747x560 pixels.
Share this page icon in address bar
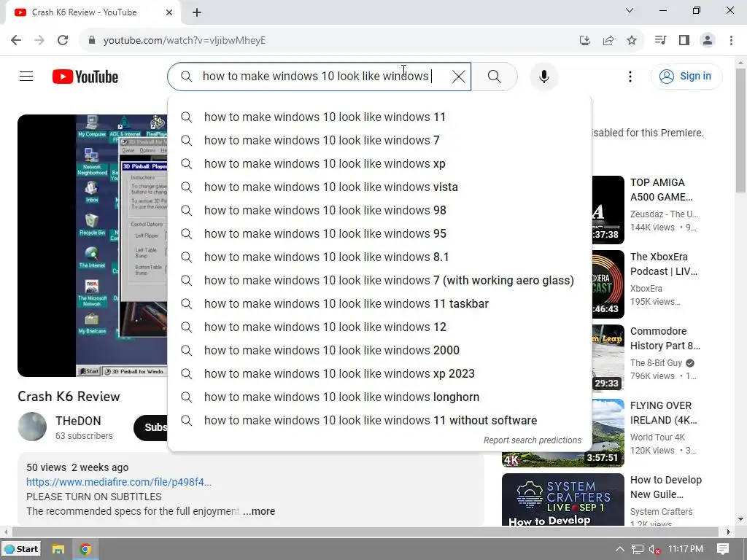click(608, 40)
